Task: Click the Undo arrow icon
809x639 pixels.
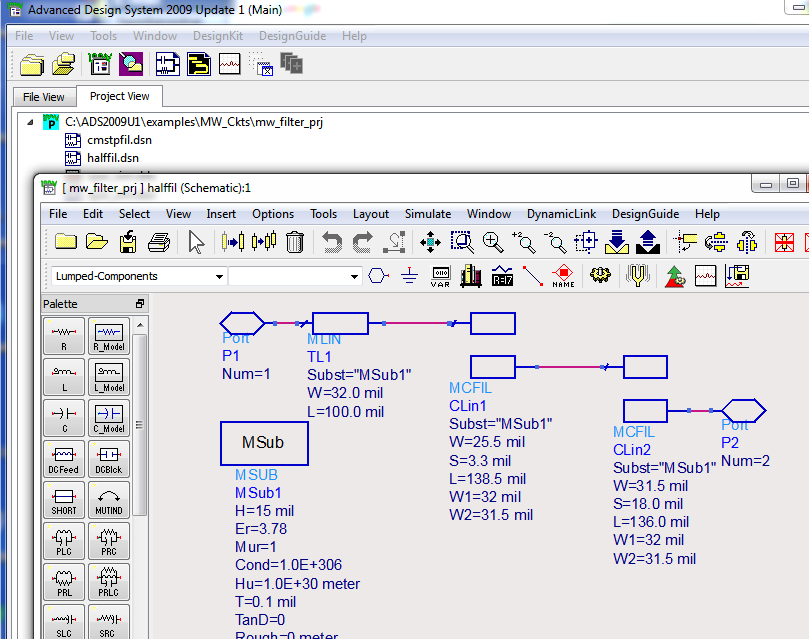Action: (330, 241)
